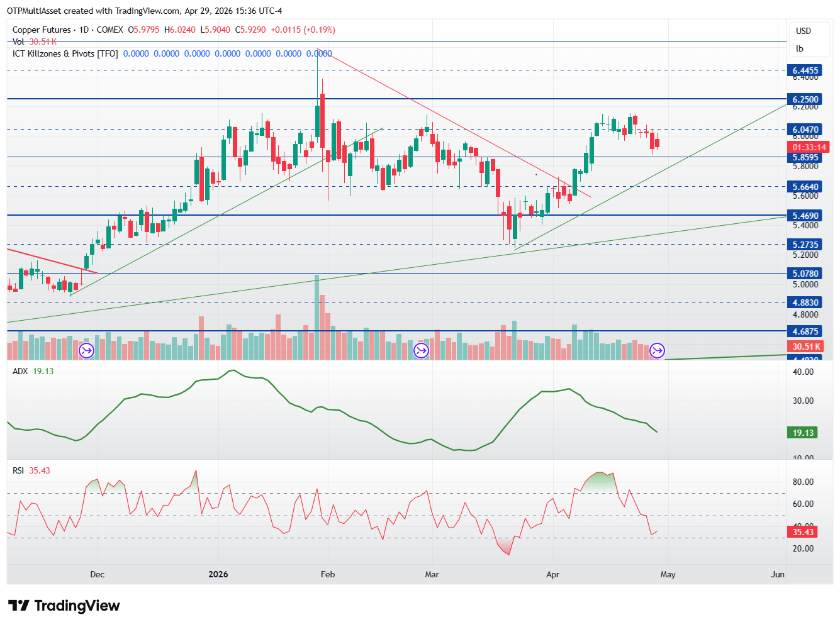Click the Vol indicator legend

pyautogui.click(x=18, y=42)
